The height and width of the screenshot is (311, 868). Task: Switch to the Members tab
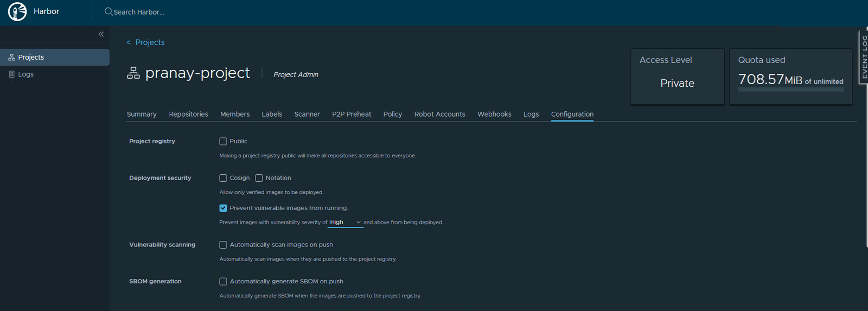pyautogui.click(x=235, y=114)
